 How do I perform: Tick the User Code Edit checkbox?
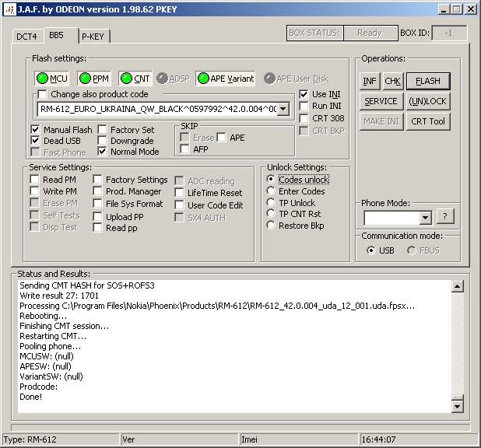[179, 205]
